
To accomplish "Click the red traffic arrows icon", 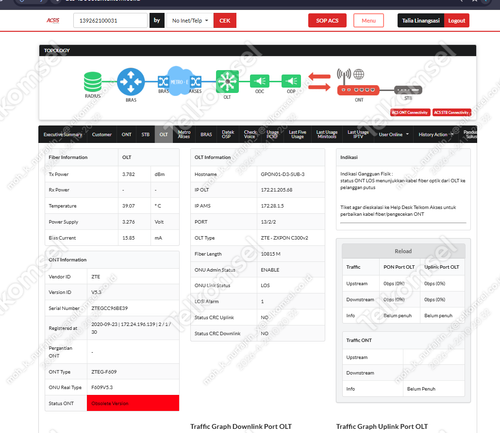I will (x=319, y=82).
